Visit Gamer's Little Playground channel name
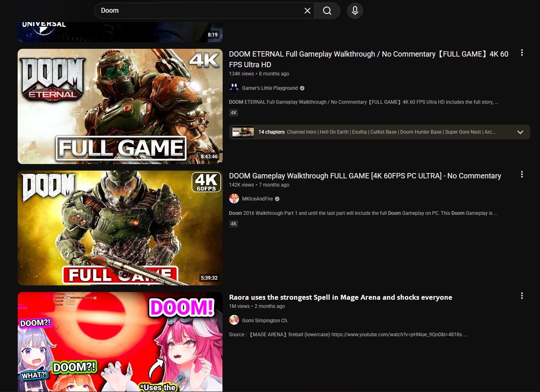The image size is (540, 392). click(270, 88)
